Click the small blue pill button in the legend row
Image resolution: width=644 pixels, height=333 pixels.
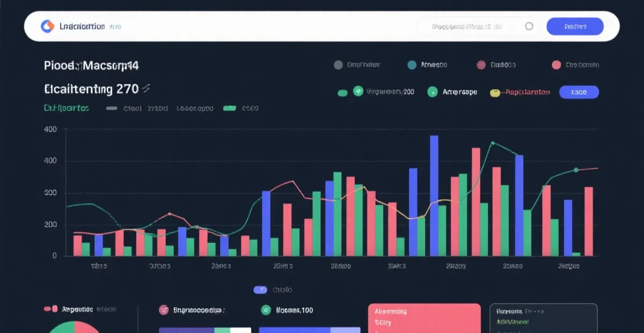tap(579, 92)
